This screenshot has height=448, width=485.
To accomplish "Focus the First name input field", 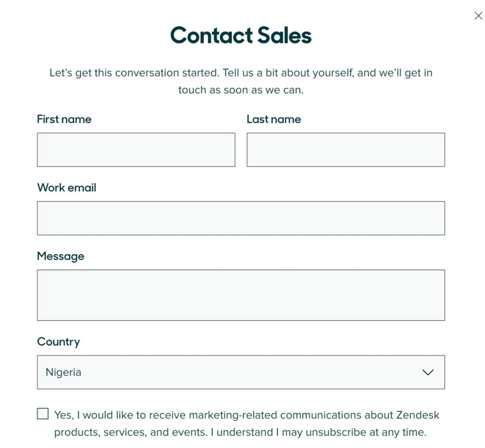I will [136, 149].
